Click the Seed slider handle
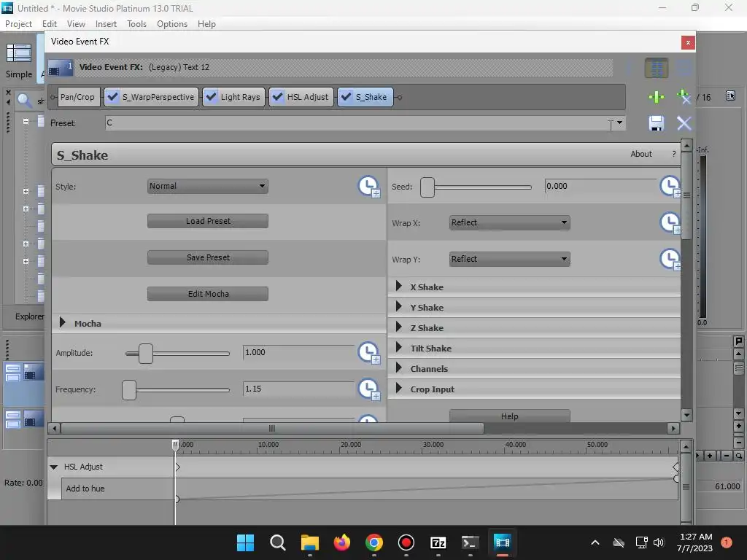The height and width of the screenshot is (560, 747). point(427,187)
